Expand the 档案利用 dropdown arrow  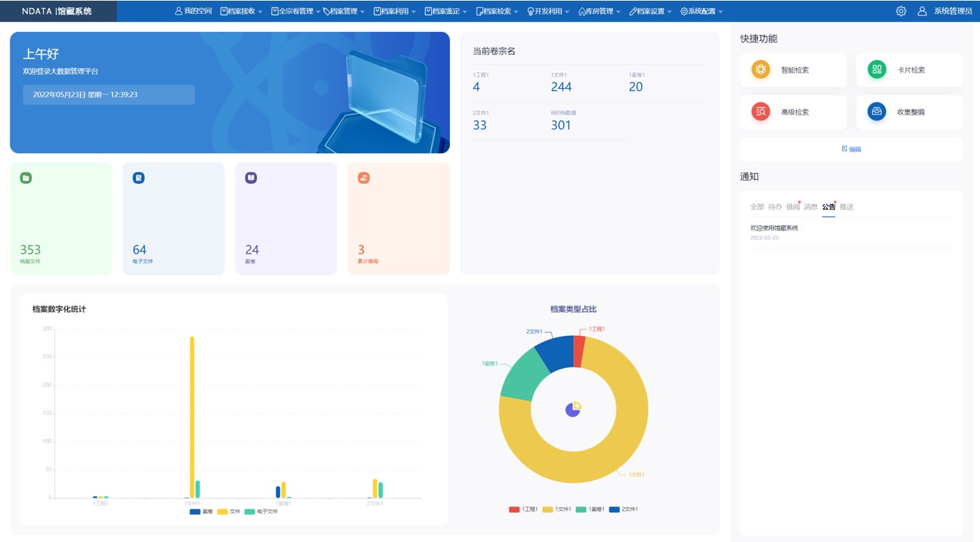414,12
